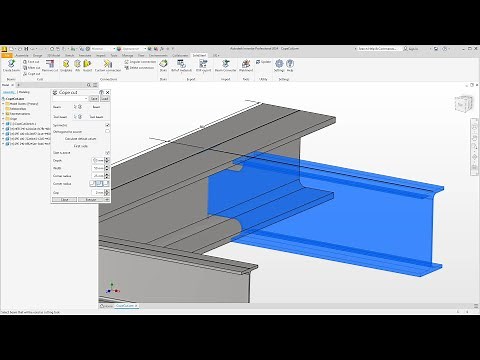Click the Rib connection tool
Viewport: 480px width, 360px height.
[77, 66]
